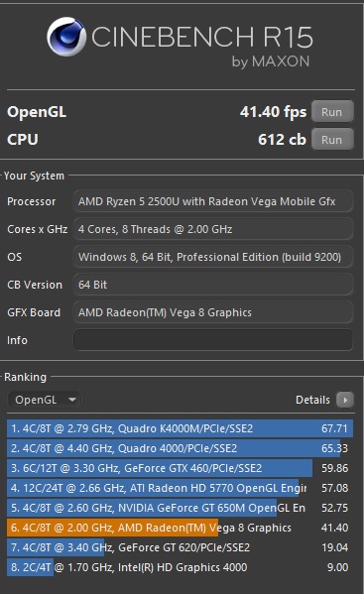Run the CPU benchmark

pyautogui.click(x=332, y=140)
